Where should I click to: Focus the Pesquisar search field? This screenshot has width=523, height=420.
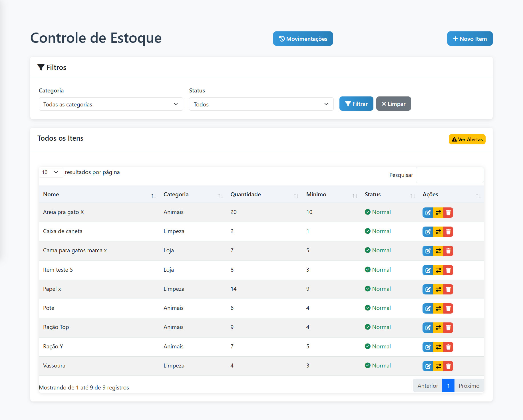(450, 175)
